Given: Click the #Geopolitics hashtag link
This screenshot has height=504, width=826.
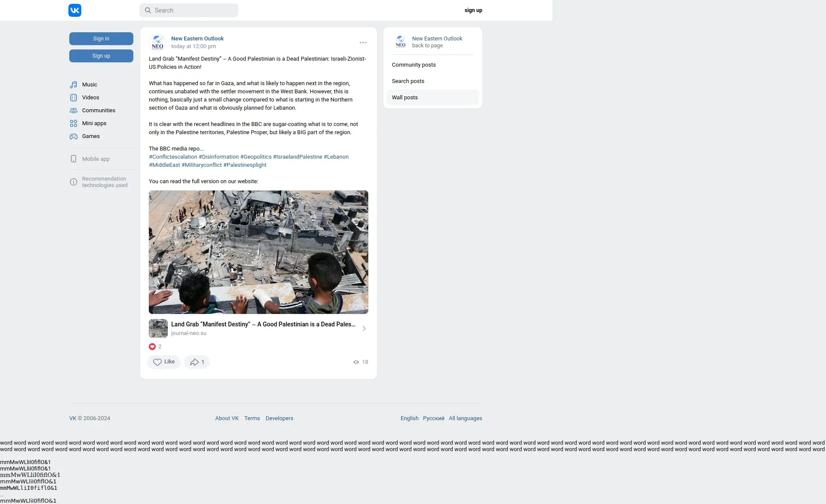Looking at the screenshot, I should coord(256,157).
